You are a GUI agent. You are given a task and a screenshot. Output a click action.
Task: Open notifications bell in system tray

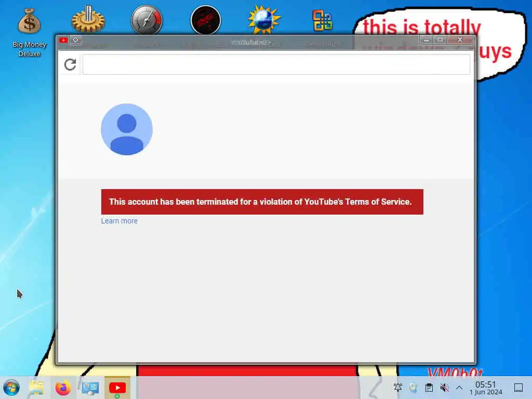click(397, 388)
